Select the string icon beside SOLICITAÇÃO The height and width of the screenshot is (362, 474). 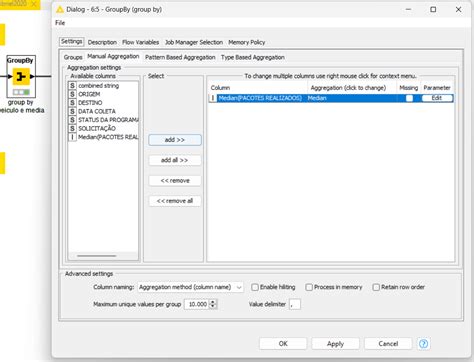(x=72, y=128)
